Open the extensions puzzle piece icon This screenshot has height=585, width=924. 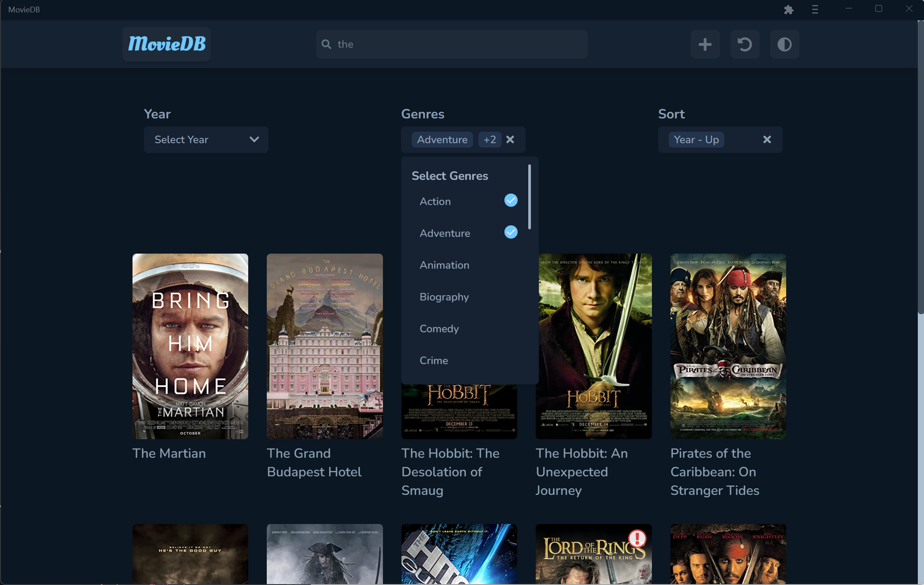pos(789,10)
